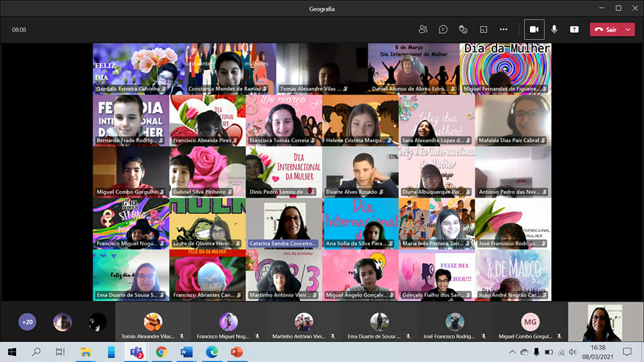The width and height of the screenshot is (644, 362).
Task: Show the +20 additional participants
Action: (x=27, y=322)
